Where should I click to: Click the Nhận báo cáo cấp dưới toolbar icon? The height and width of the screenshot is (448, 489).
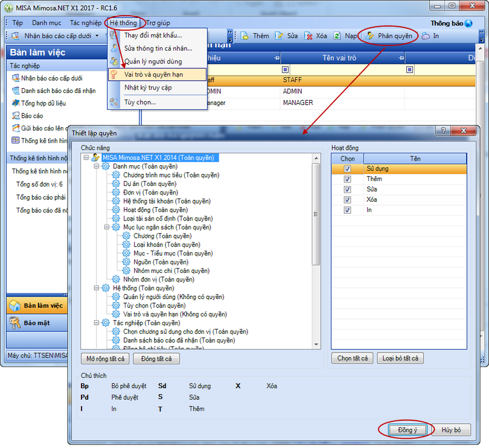[16, 36]
